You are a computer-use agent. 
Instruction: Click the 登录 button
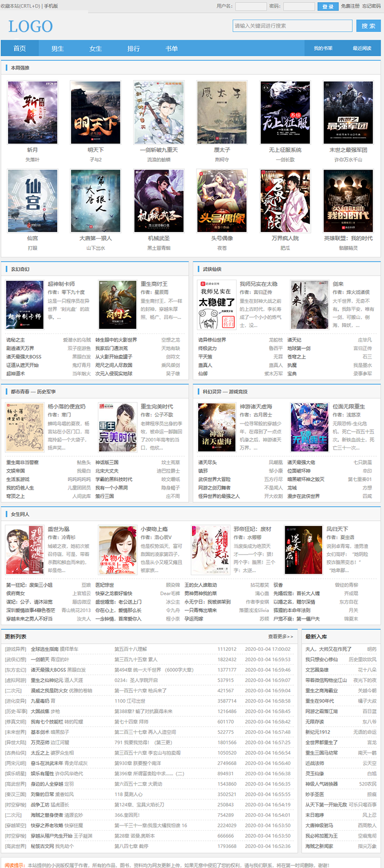coord(328,6)
